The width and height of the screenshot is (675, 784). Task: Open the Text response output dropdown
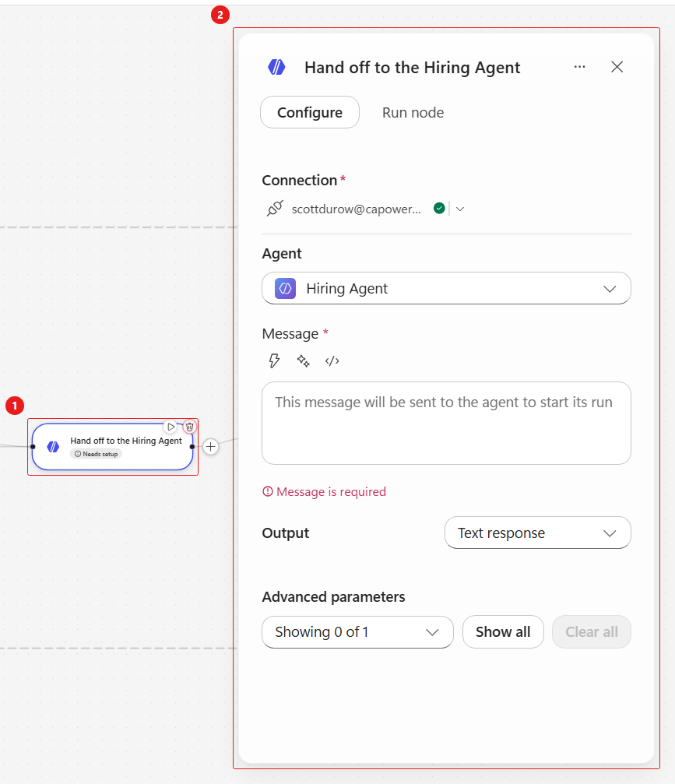click(537, 533)
